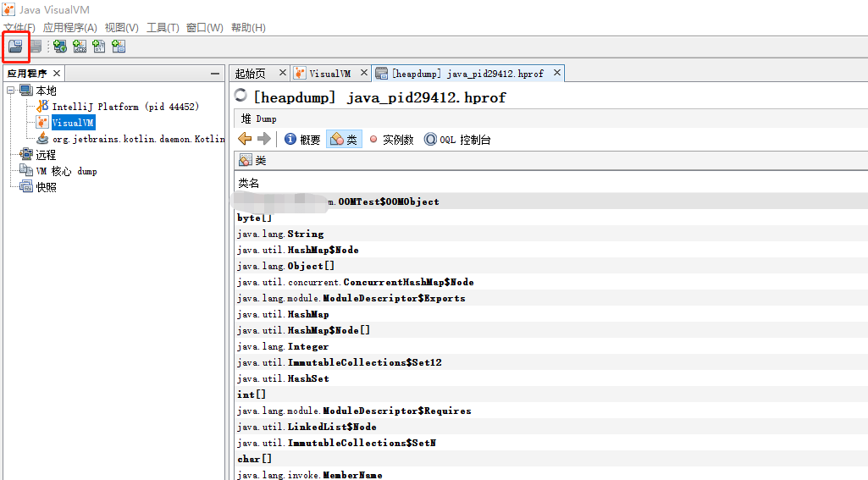
Task: Click the back arrow in heap viewer
Action: (245, 139)
